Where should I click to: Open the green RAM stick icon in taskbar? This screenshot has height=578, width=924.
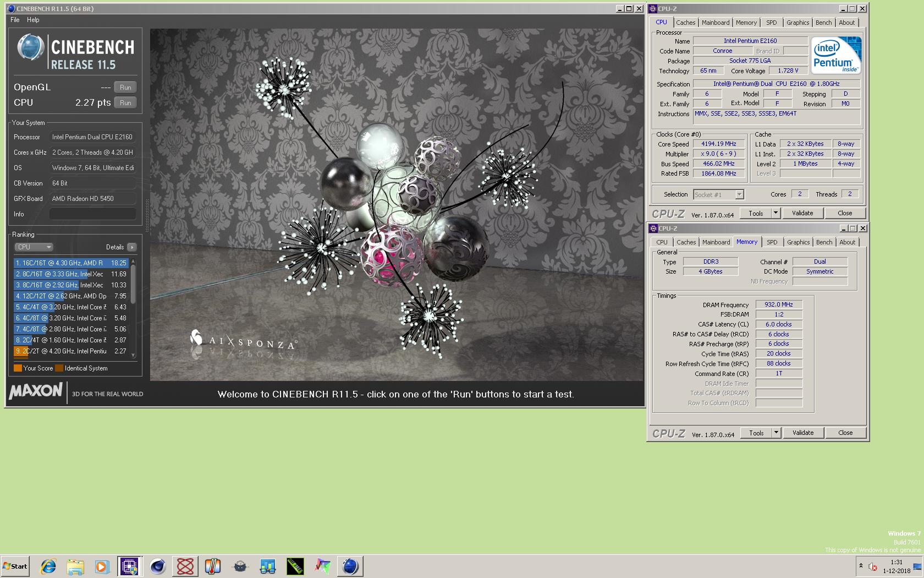click(x=295, y=566)
